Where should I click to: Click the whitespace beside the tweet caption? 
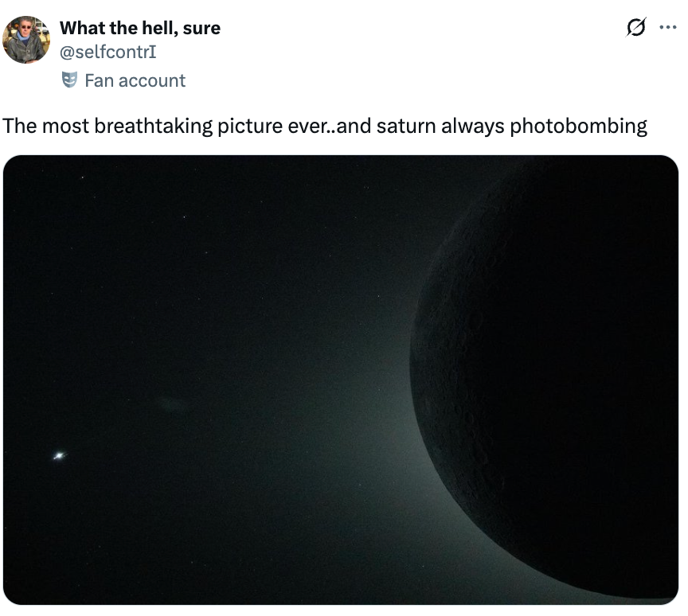tap(669, 125)
